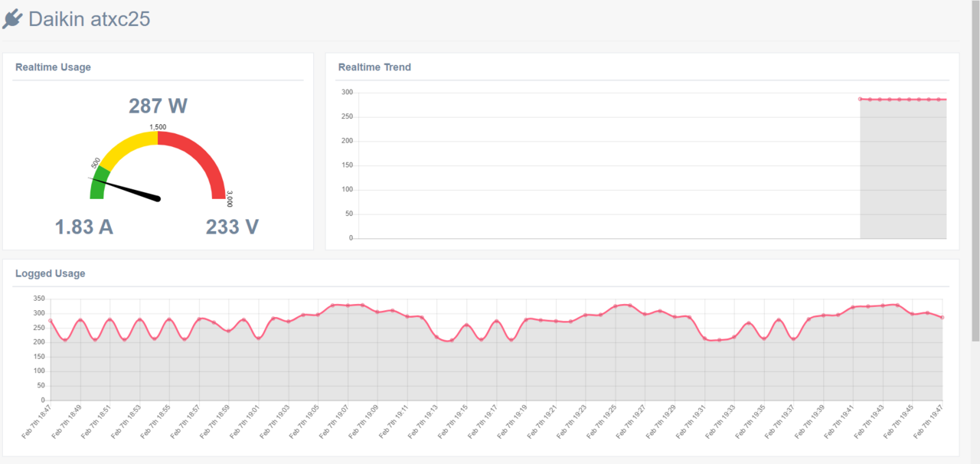Click the Logged Usage panel heading
This screenshot has width=980, height=464.
click(51, 273)
